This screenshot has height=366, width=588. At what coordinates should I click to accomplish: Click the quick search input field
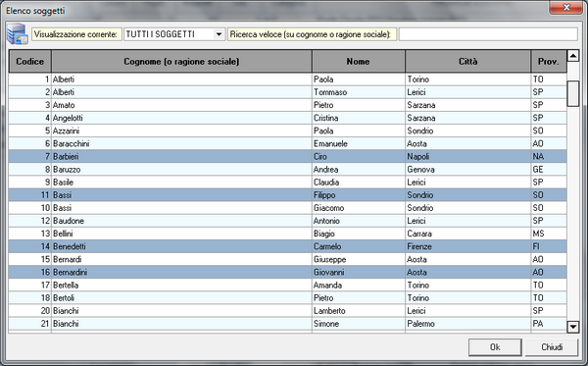point(488,34)
